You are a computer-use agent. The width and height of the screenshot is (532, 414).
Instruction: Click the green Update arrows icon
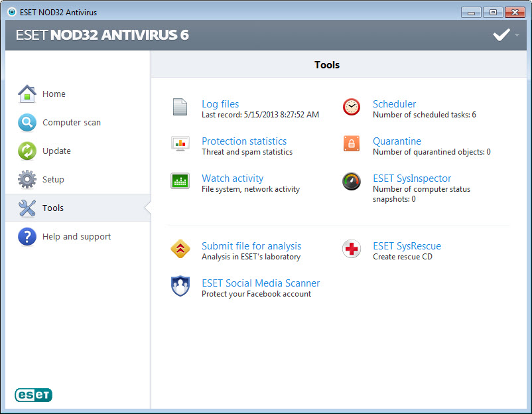(x=27, y=151)
